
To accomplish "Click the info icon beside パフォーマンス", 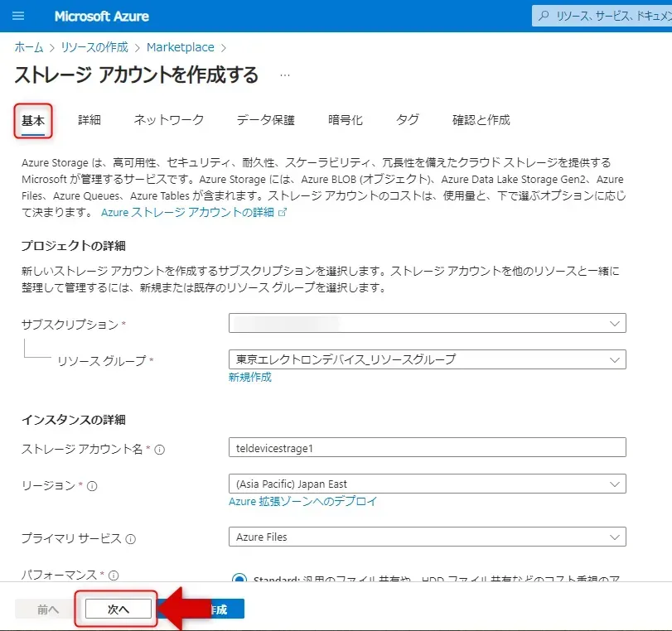I will click(114, 576).
